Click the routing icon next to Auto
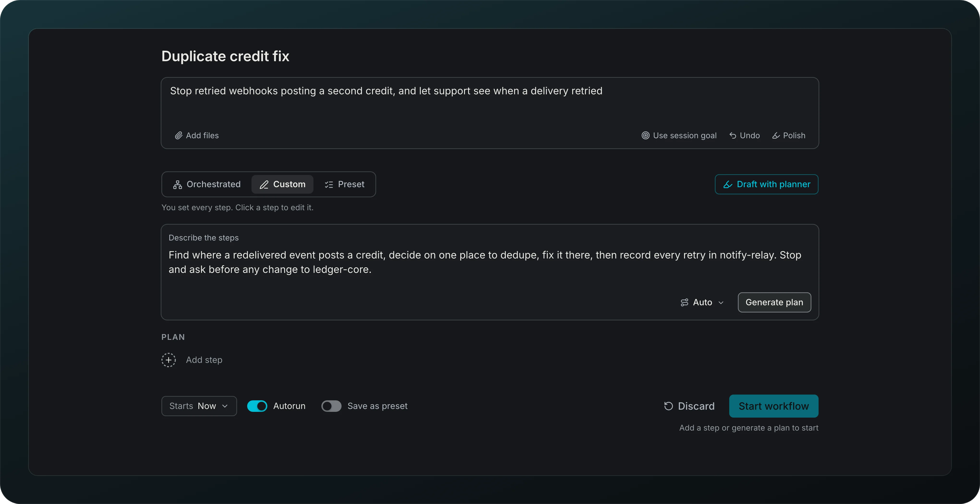This screenshot has width=980, height=504. pos(684,303)
